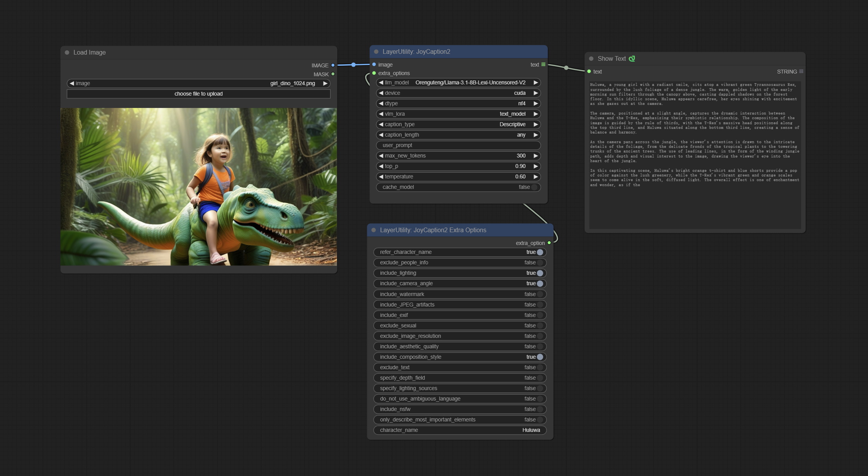Click next arrow on image file selector
This screenshot has height=476, width=868.
pos(325,84)
